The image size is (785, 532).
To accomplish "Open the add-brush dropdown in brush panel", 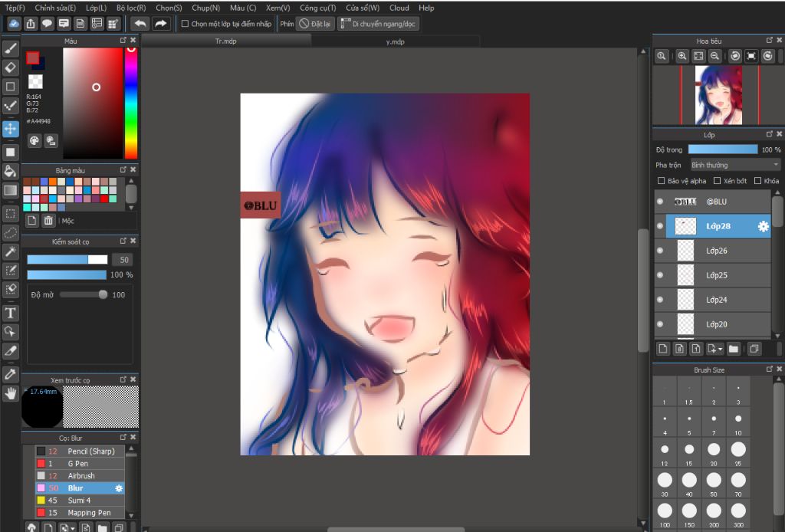I will 73,527.
